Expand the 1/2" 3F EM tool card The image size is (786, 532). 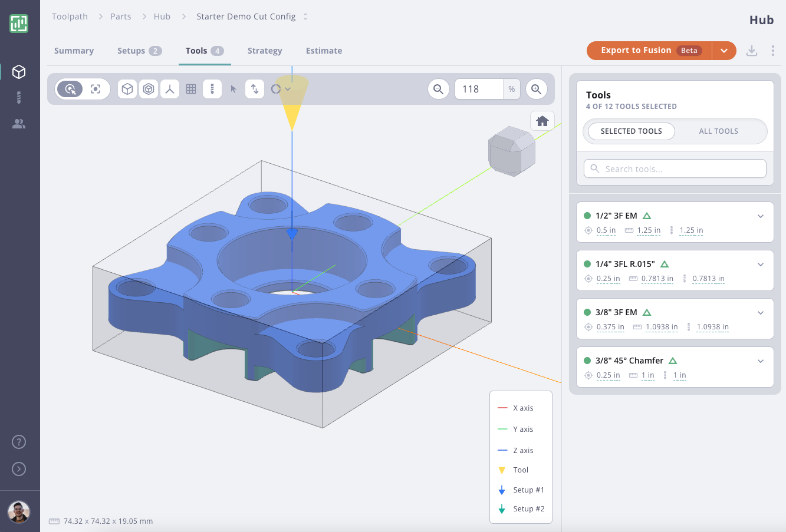pyautogui.click(x=761, y=216)
